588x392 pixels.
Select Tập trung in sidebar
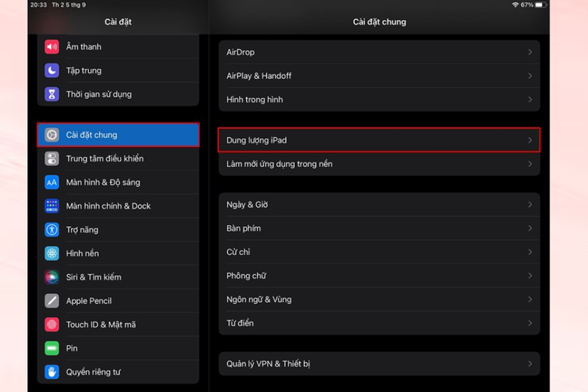[x=118, y=71]
